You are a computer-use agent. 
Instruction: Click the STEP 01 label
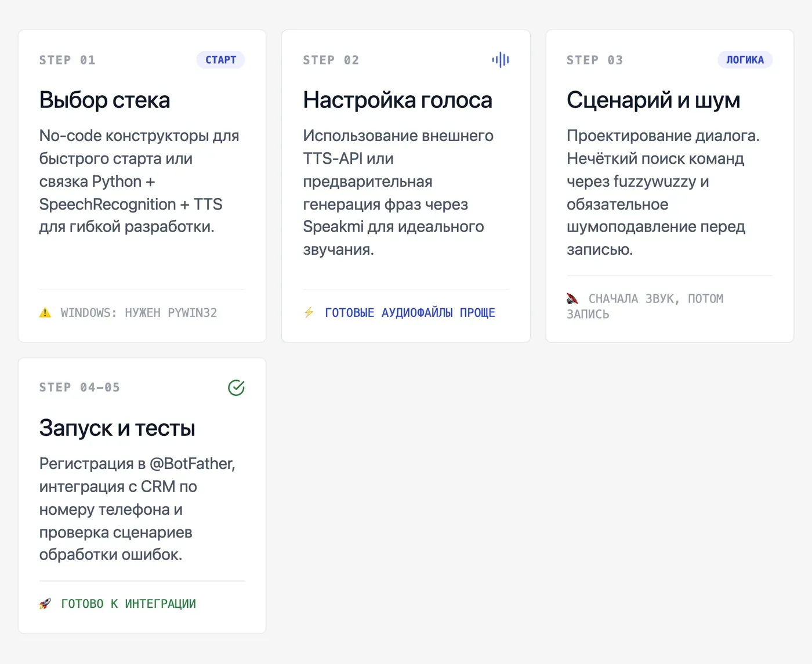click(67, 60)
